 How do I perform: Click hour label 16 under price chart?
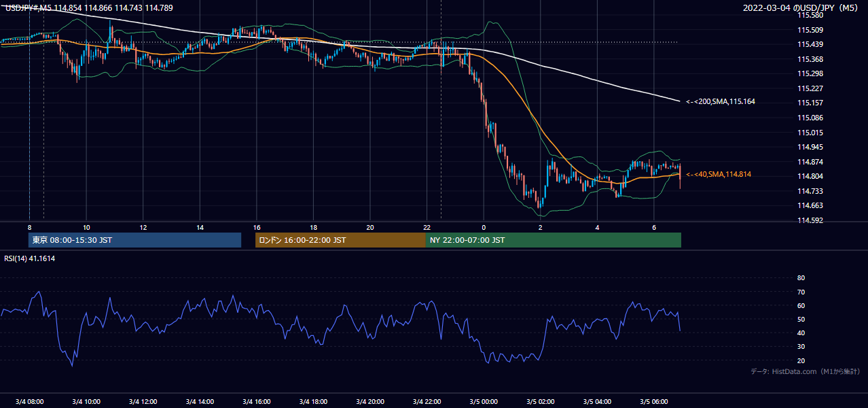(257, 227)
